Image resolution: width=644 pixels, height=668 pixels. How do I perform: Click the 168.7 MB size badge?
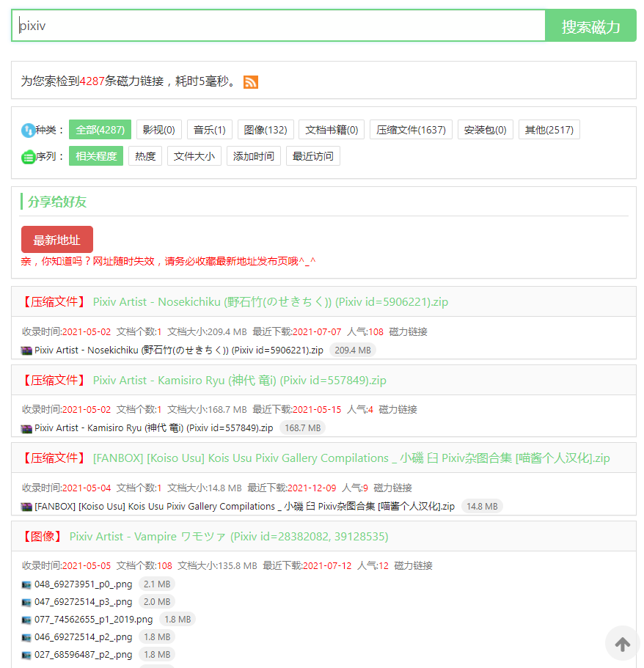point(303,428)
